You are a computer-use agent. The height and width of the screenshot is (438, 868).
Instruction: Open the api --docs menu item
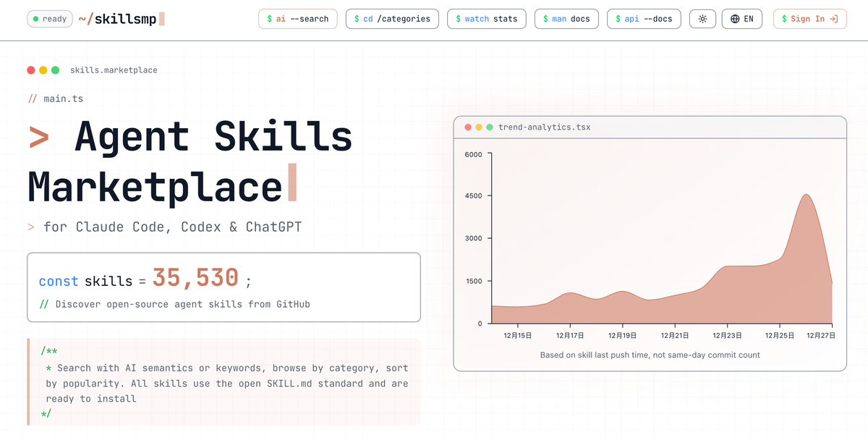coord(644,19)
